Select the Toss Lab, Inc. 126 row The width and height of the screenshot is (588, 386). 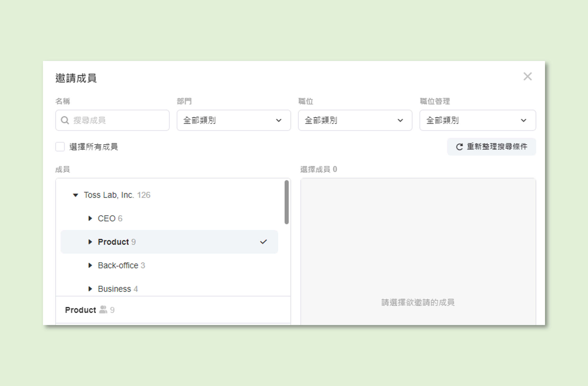click(169, 195)
